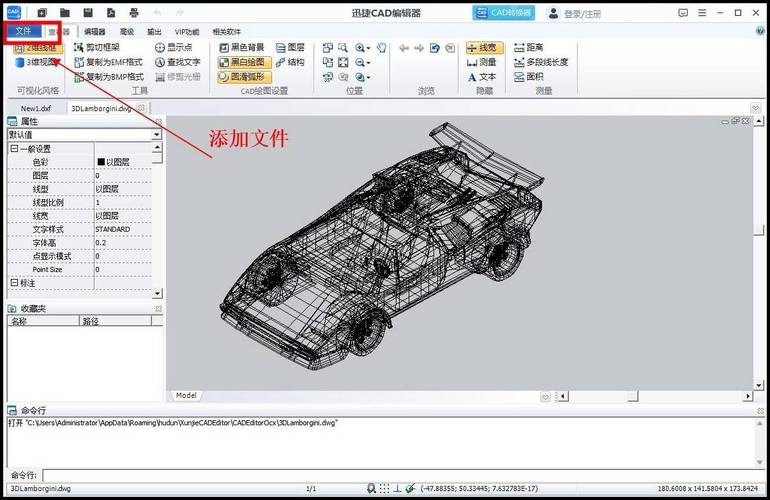Toggle 黑白绘图 black-white drawing
This screenshot has width=770, height=500.
(x=244, y=62)
